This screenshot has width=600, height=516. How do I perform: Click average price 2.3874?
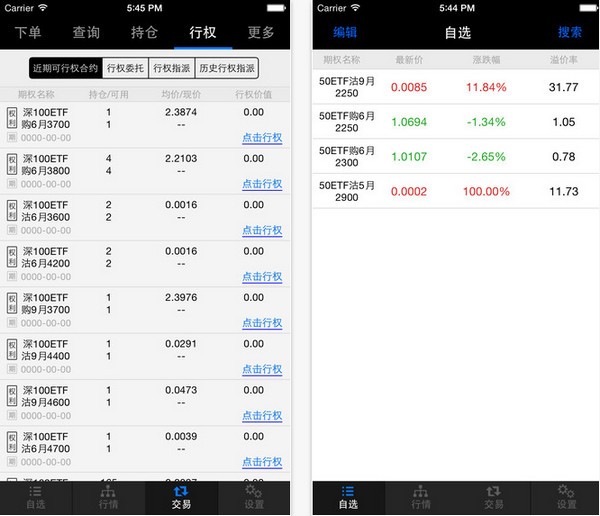click(x=181, y=112)
